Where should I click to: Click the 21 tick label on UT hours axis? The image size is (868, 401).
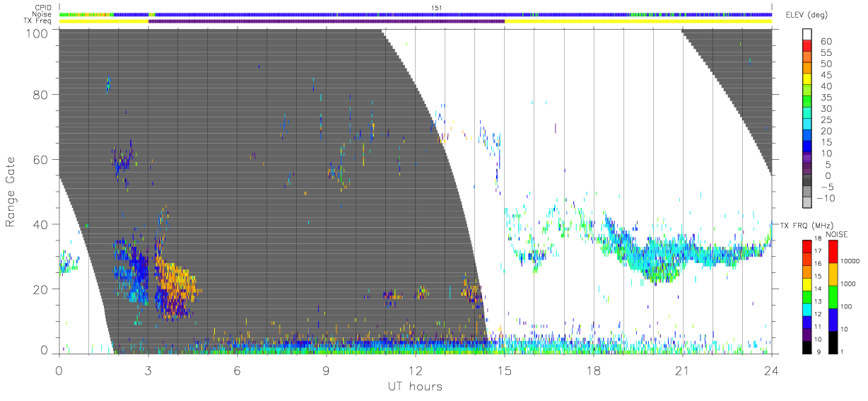(682, 370)
